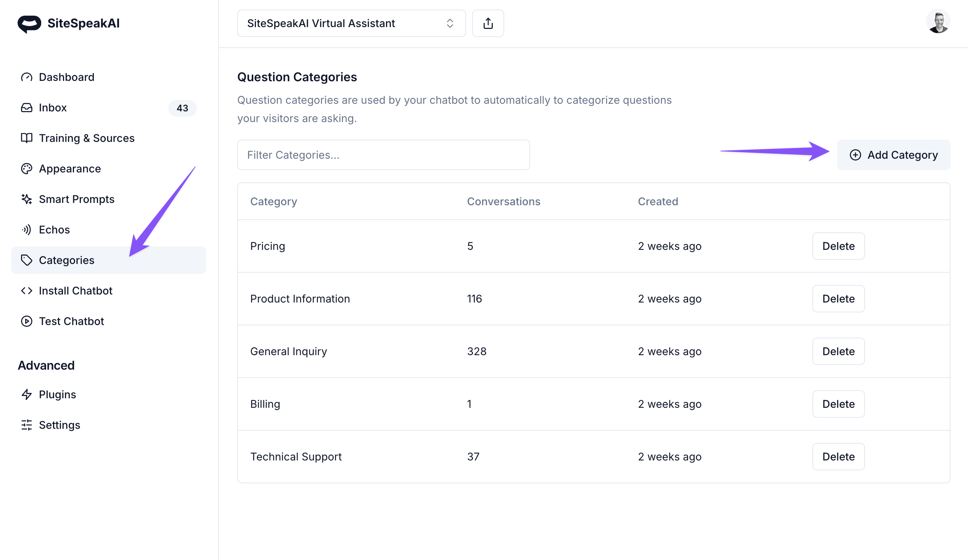Open Training & Sources menu item
This screenshot has width=968, height=560.
coord(87,138)
